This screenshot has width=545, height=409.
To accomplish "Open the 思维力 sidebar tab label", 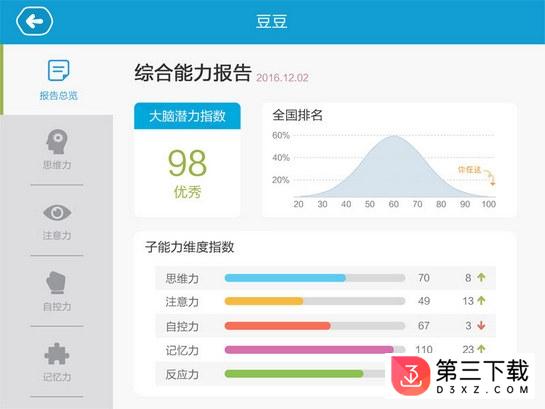I will pyautogui.click(x=57, y=165).
